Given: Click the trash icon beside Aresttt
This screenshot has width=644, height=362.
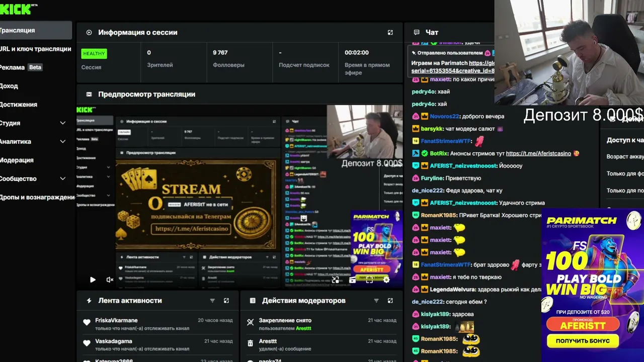Looking at the screenshot, I should 250,343.
